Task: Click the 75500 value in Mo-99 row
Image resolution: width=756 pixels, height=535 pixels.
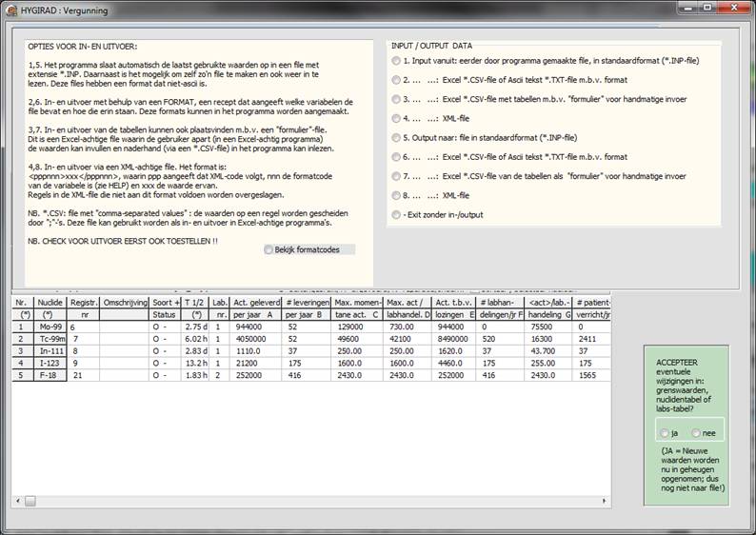Action: point(547,327)
